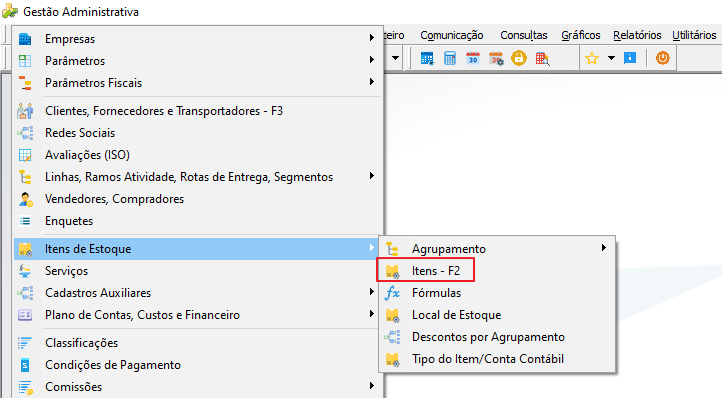Select Vendedores, Compradores entry
Image resolution: width=722 pixels, height=398 pixels.
[x=198, y=199]
